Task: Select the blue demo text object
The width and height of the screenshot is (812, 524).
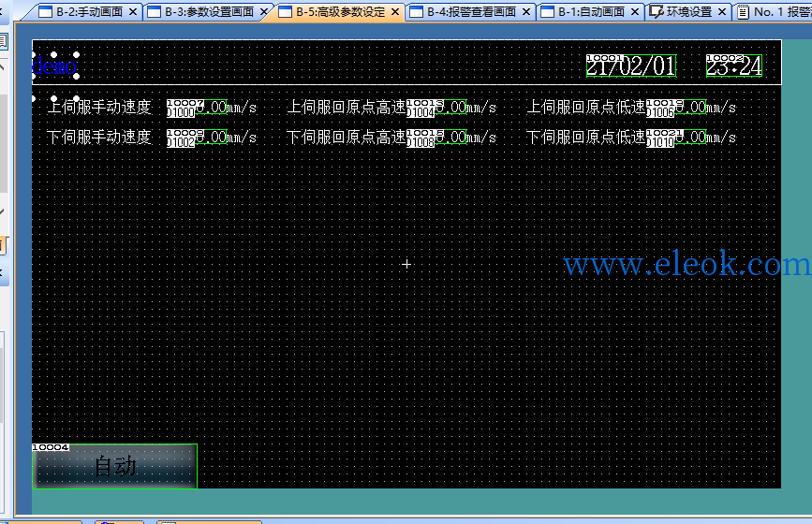Action: coord(54,65)
